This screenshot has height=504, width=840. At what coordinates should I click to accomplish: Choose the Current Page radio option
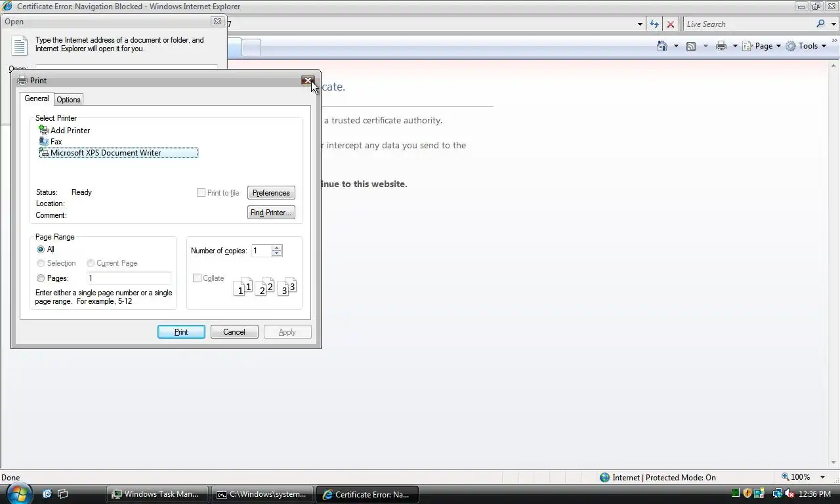[x=91, y=263]
